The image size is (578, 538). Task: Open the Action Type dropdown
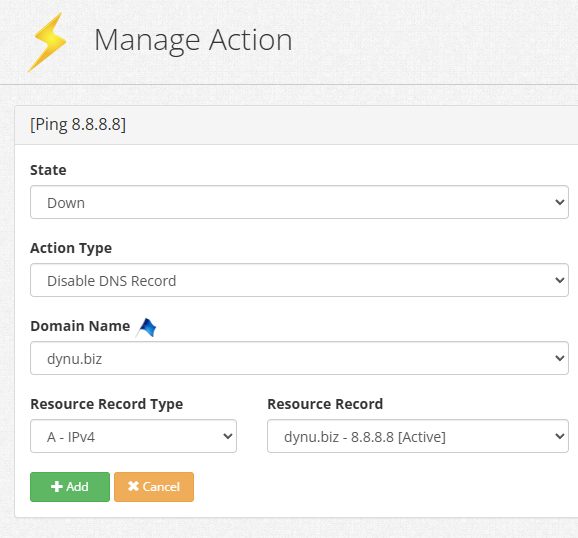coord(299,280)
